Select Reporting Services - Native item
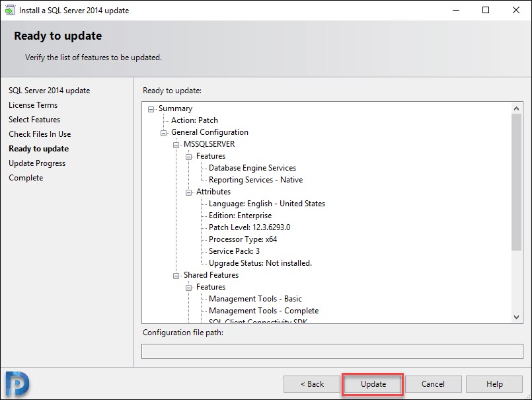 256,180
